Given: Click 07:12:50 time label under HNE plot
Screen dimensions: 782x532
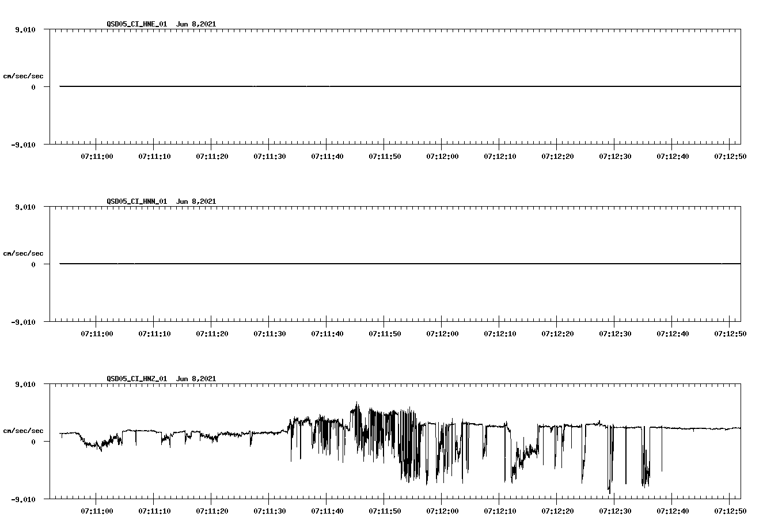Looking at the screenshot, I should 730,156.
